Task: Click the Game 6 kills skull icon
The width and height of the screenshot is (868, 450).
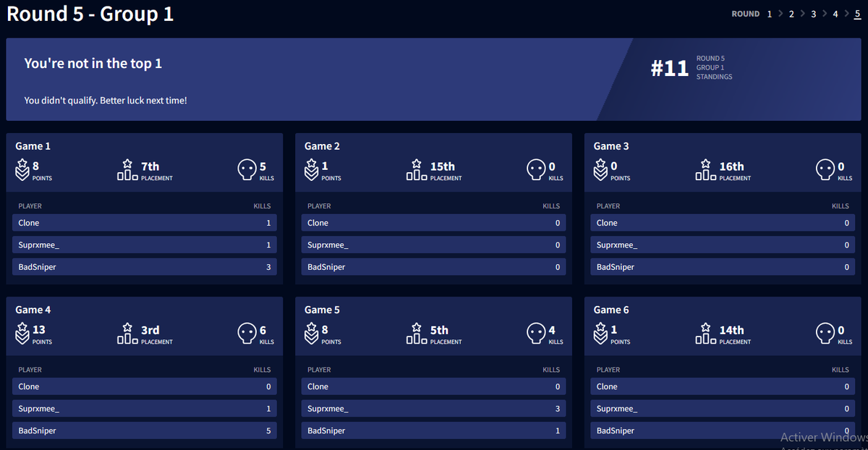Action: pyautogui.click(x=825, y=334)
